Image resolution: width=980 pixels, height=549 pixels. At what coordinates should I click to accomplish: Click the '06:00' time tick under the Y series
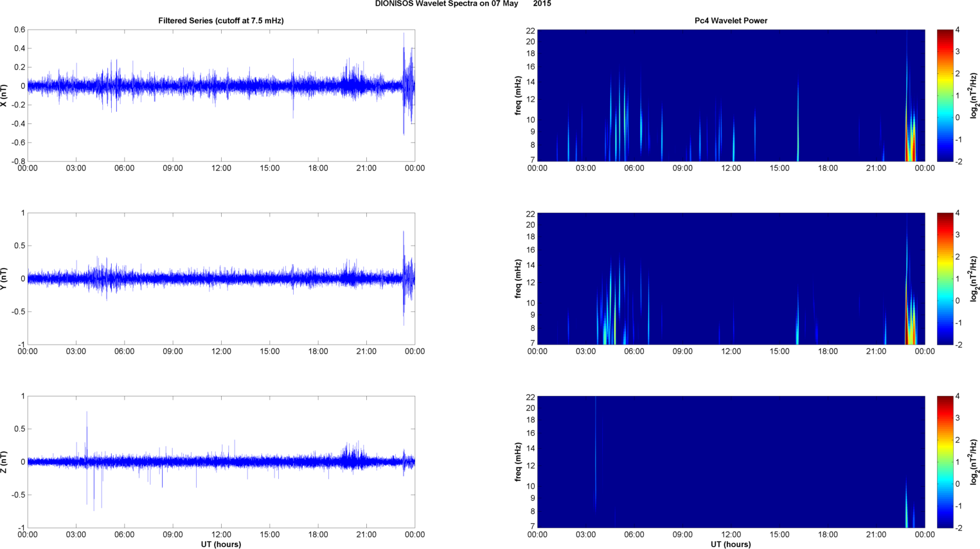click(x=124, y=352)
